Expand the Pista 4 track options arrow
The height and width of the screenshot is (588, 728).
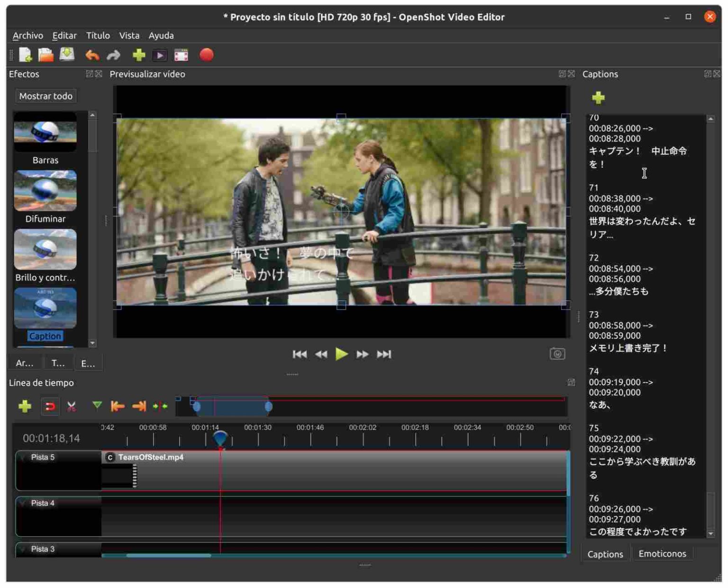coord(23,504)
